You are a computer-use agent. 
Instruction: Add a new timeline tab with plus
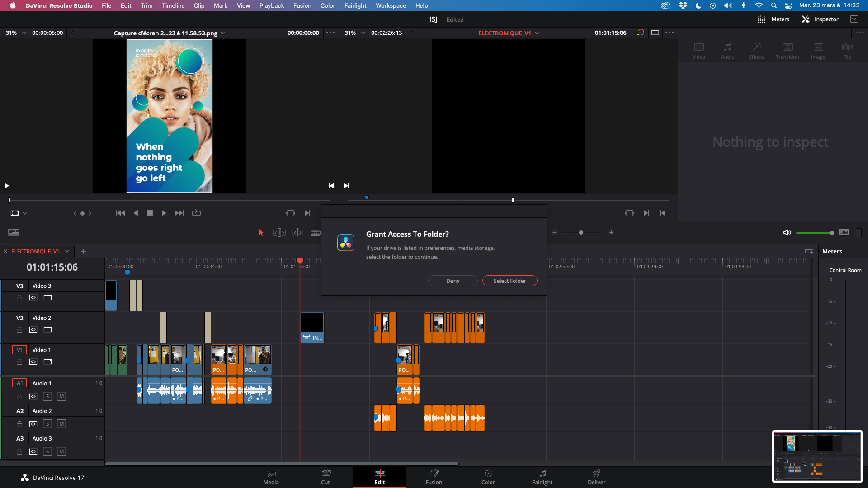[x=84, y=251]
